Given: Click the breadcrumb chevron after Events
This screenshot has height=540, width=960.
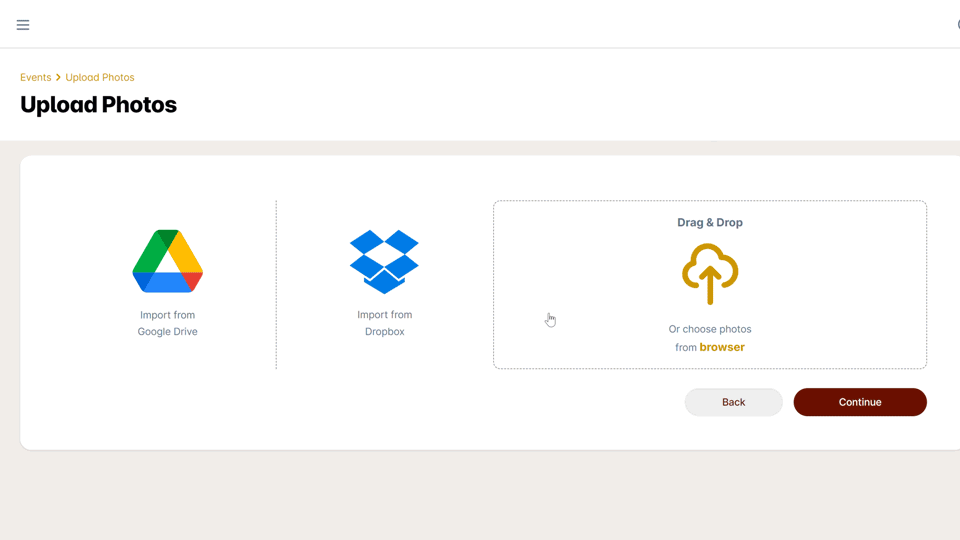Looking at the screenshot, I should tap(58, 77).
